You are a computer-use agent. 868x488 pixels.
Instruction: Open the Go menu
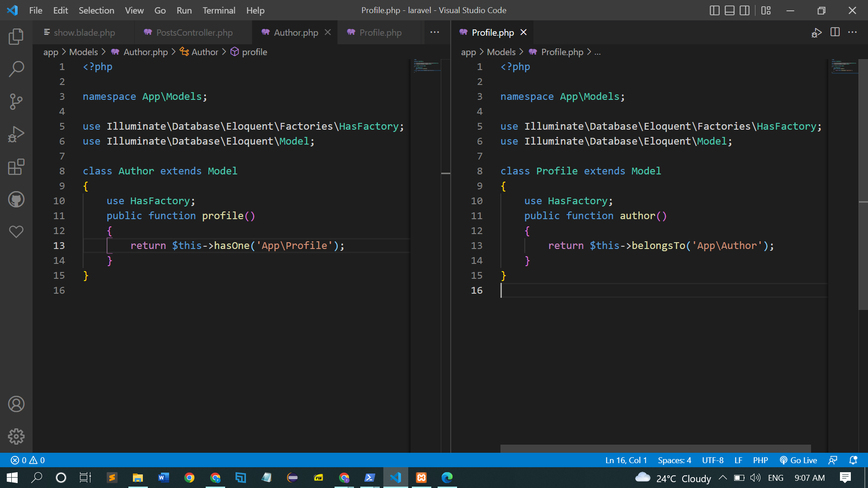pos(160,10)
